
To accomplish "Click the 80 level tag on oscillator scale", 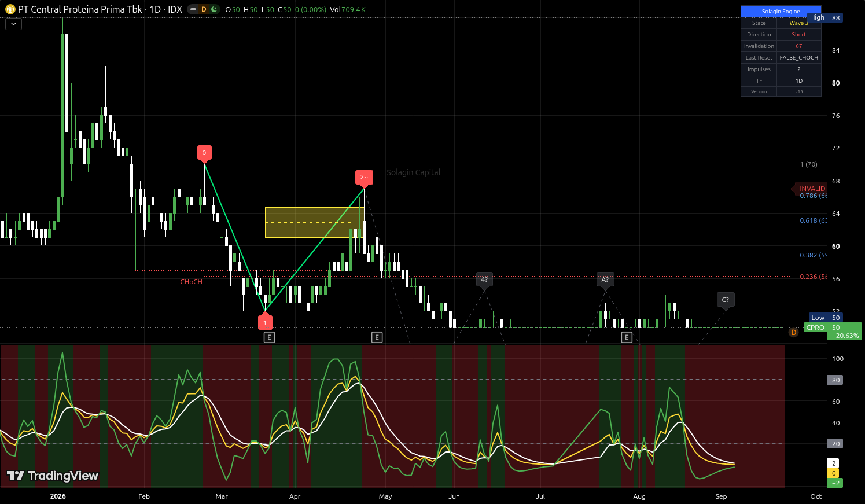I will [x=835, y=380].
